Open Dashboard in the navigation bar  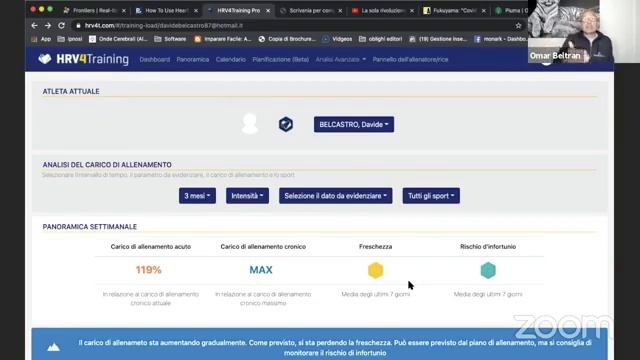[x=154, y=60]
